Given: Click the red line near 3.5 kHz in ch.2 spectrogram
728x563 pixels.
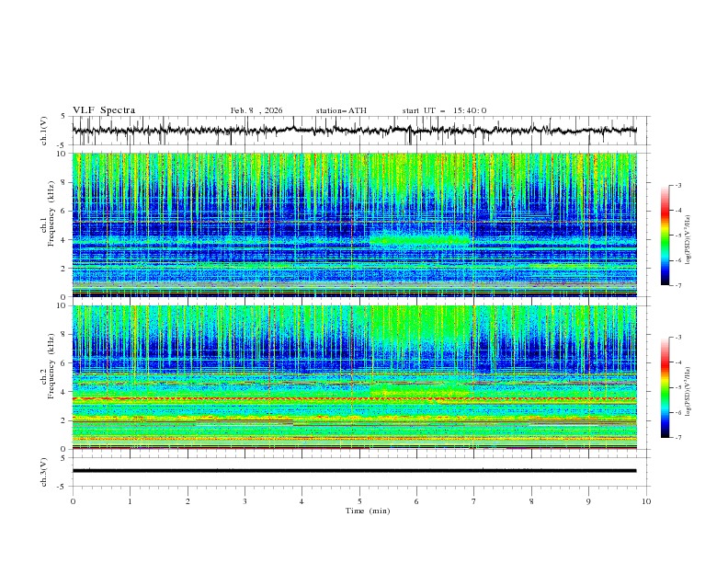Looking at the screenshot, I should tap(354, 399).
